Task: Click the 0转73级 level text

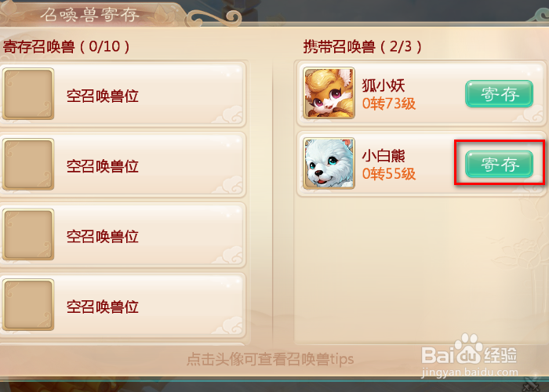Action: [389, 103]
